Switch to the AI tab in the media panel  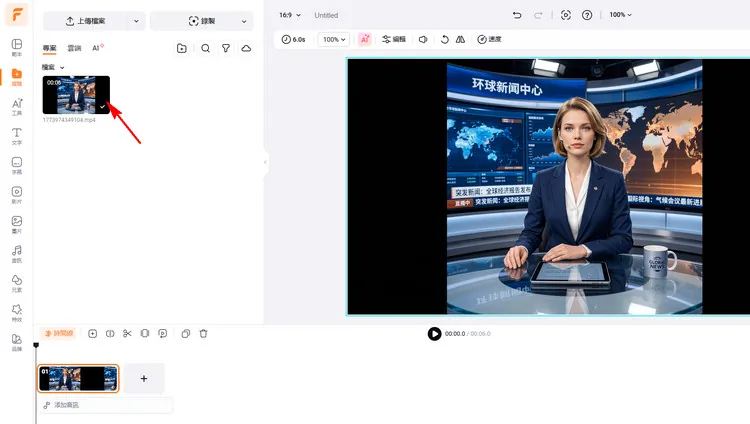tap(98, 48)
